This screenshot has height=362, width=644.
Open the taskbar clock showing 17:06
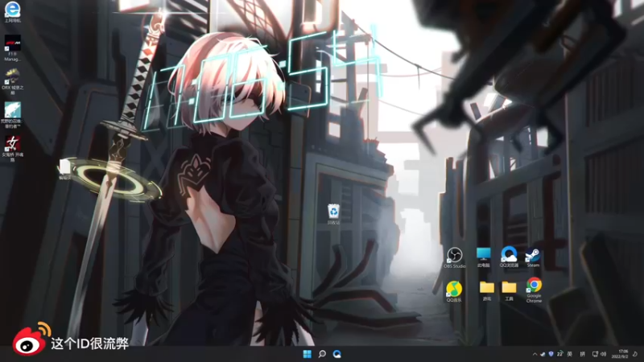pos(620,354)
